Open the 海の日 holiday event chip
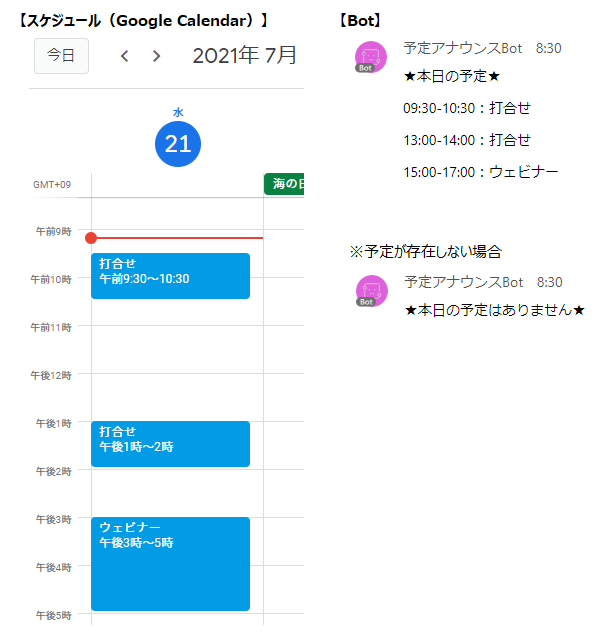Viewport: 612px width, 640px height. pos(284,184)
